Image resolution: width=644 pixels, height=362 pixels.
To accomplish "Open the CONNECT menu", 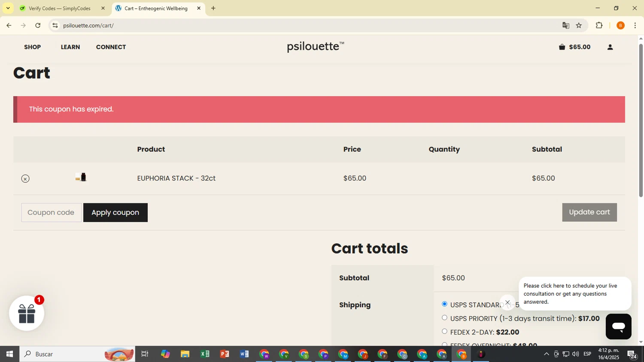I will 111,47.
